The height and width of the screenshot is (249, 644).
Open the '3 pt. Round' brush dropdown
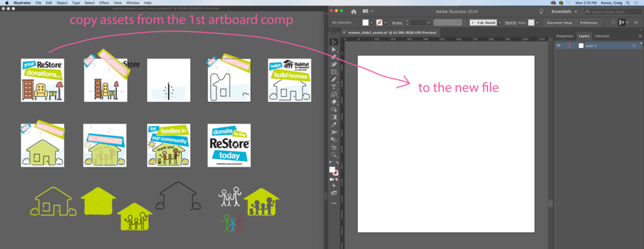pyautogui.click(x=500, y=23)
